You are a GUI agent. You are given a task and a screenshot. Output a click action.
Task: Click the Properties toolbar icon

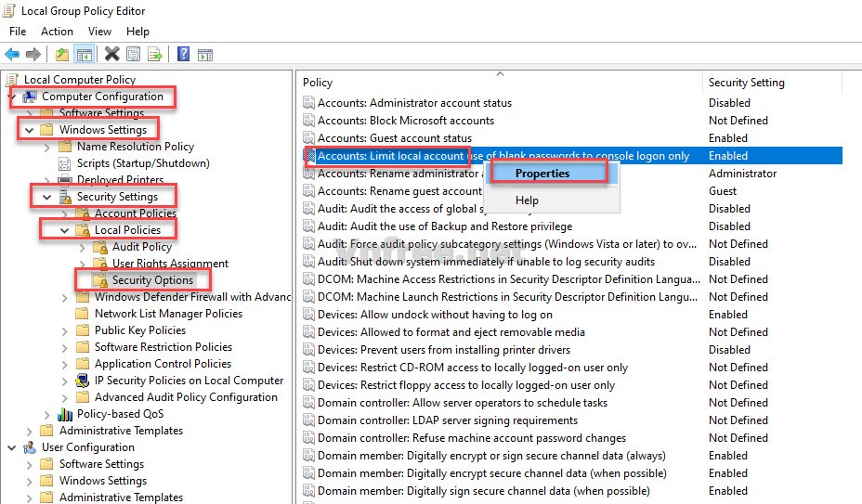(133, 54)
